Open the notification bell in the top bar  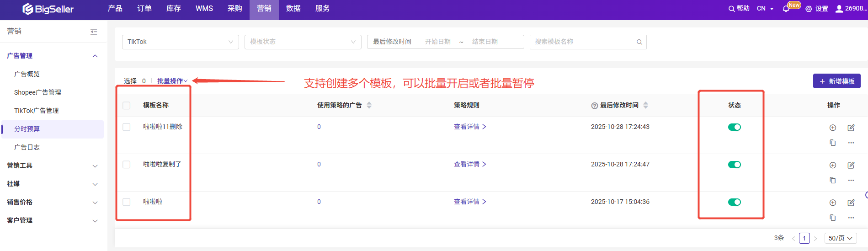pyautogui.click(x=786, y=9)
